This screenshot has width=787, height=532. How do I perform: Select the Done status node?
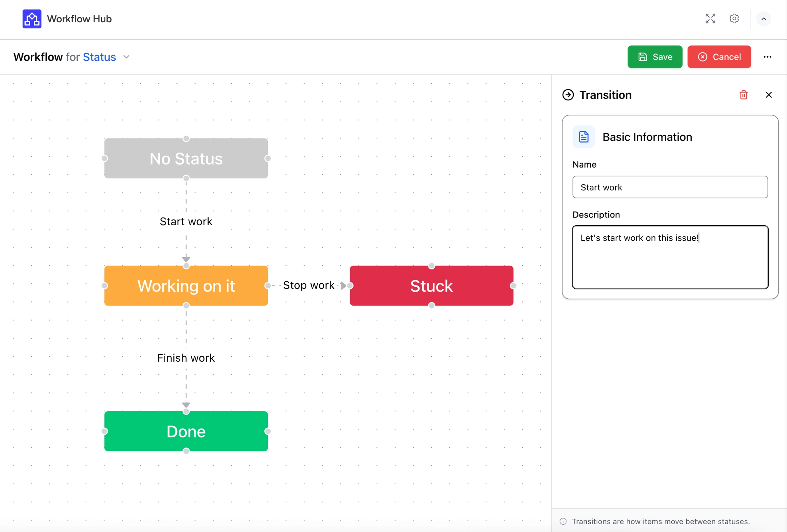tap(186, 431)
